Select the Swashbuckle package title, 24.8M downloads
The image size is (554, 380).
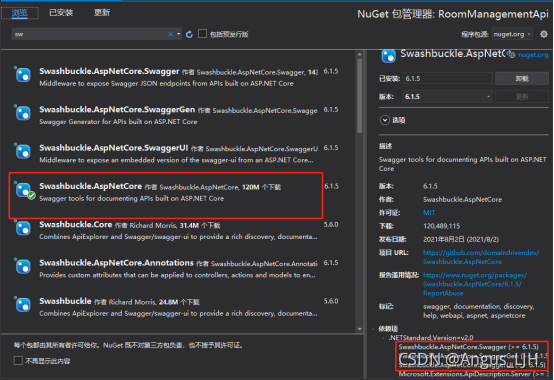[65, 301]
